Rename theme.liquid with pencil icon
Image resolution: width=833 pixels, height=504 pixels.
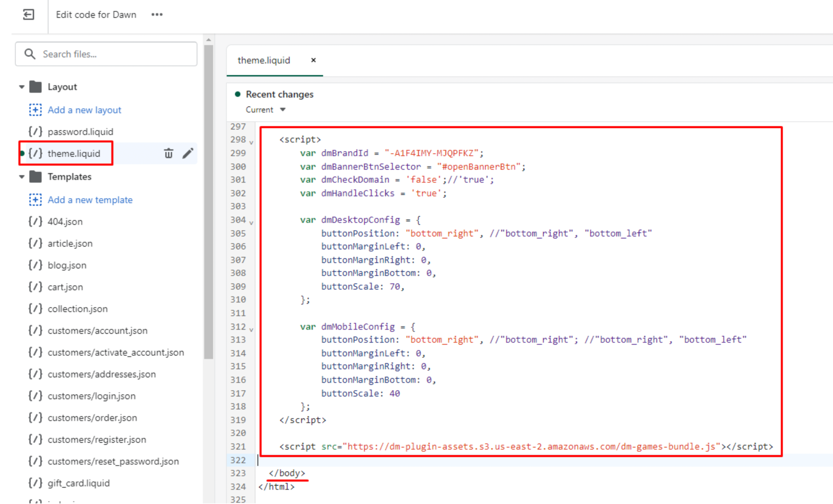click(x=188, y=153)
